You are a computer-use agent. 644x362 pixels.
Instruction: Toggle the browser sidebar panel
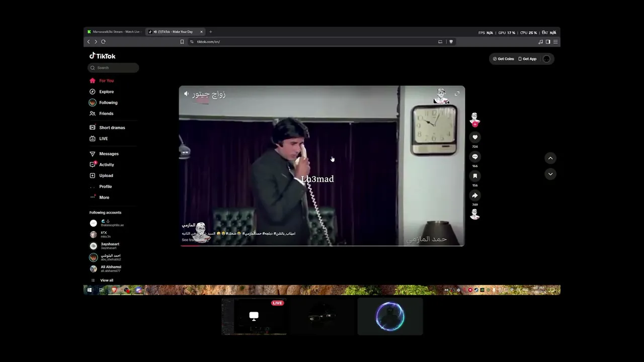(x=548, y=42)
